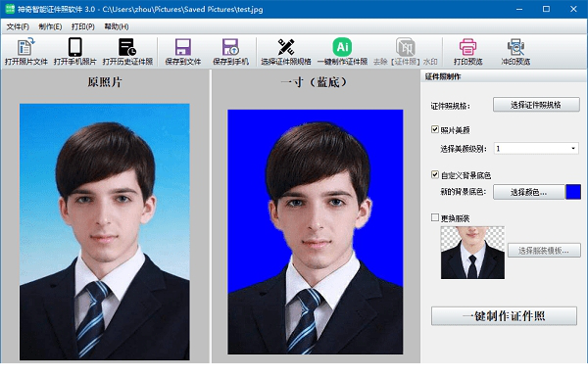Click 证件照规格: label
The height and width of the screenshot is (377, 588).
coord(450,106)
